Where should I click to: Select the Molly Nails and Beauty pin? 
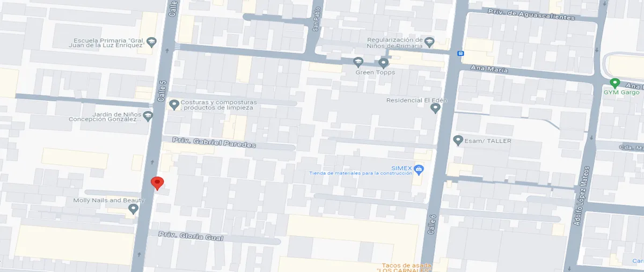click(133, 209)
